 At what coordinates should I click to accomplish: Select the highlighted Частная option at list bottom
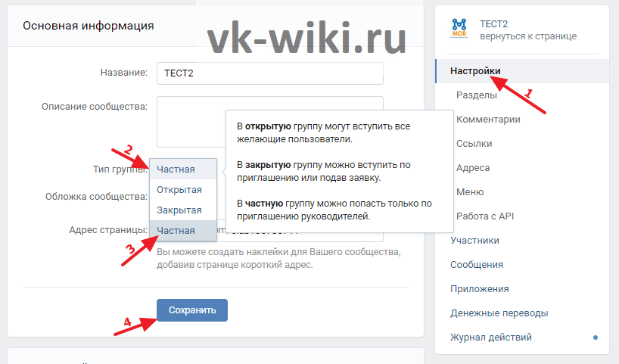(x=176, y=230)
